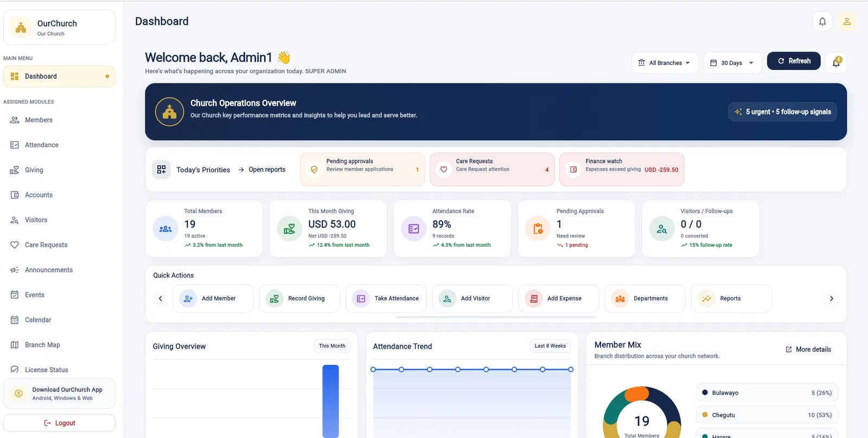Click the Branch Map sidebar icon

[x=15, y=344]
